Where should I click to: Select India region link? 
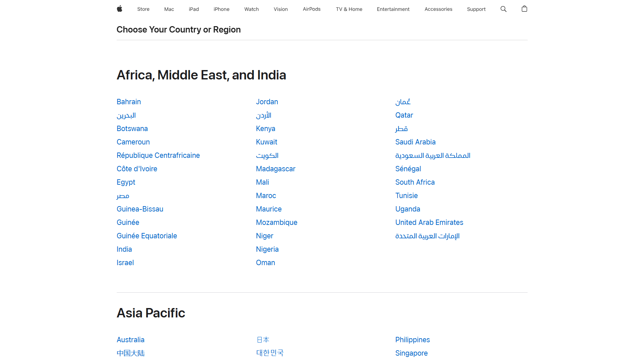124,249
